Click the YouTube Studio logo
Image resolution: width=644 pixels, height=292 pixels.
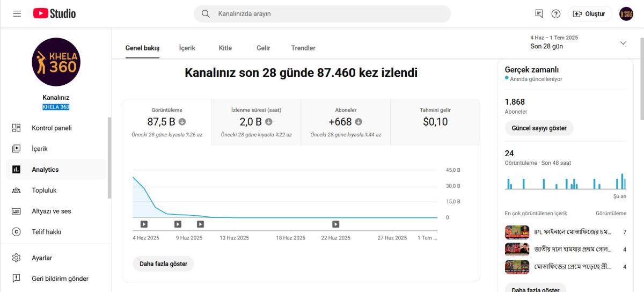pyautogui.click(x=54, y=13)
